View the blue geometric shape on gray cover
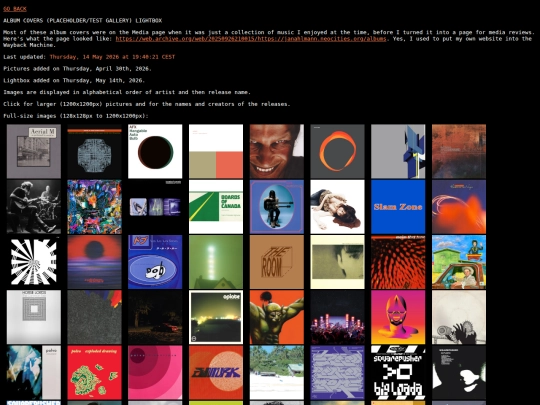The width and height of the screenshot is (540, 405). tap(398, 151)
